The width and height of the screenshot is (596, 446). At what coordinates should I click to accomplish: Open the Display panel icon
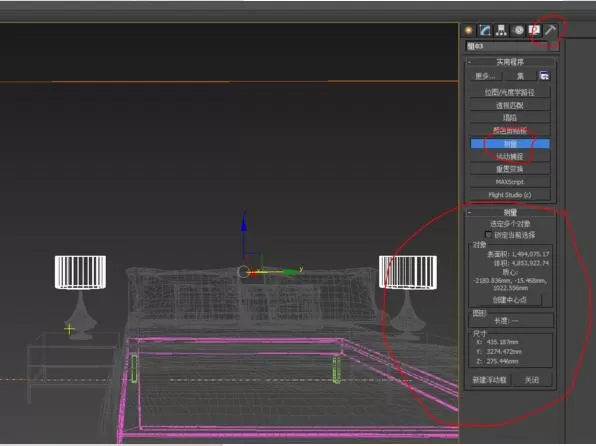pos(534,30)
